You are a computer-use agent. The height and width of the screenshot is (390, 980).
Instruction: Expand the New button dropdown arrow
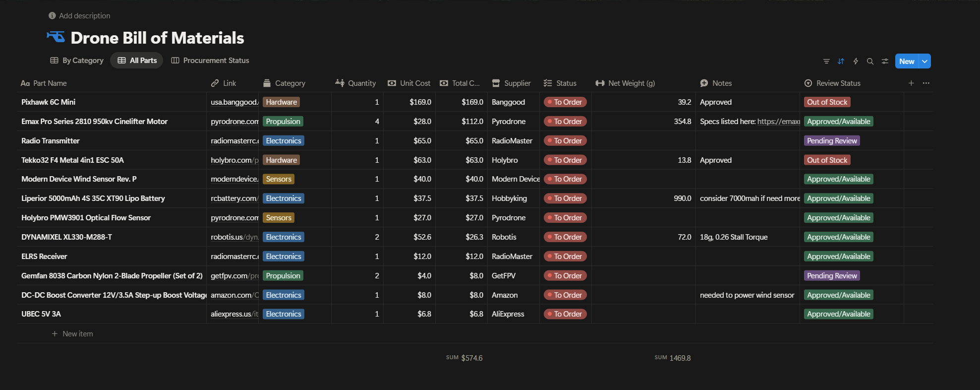pos(924,61)
